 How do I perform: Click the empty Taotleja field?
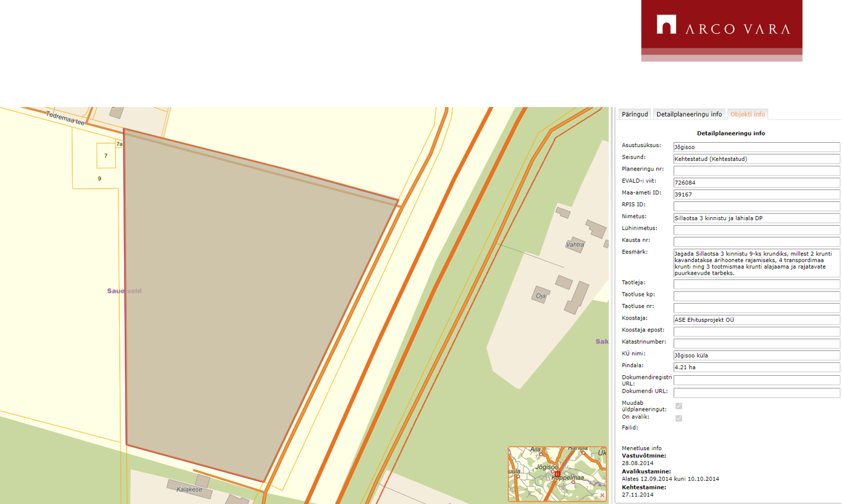coord(757,284)
